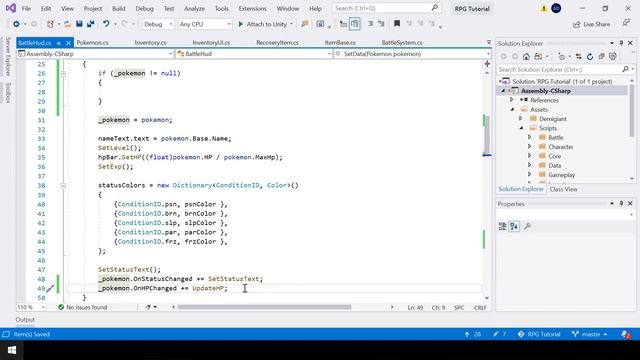Click RPG Tutorial repository in status bar

[x=539, y=334]
